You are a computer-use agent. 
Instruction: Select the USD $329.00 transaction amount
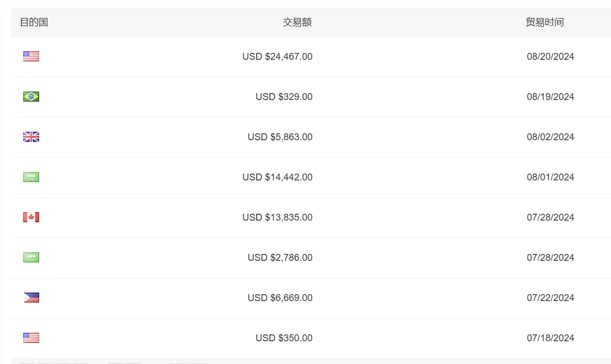pyautogui.click(x=284, y=96)
